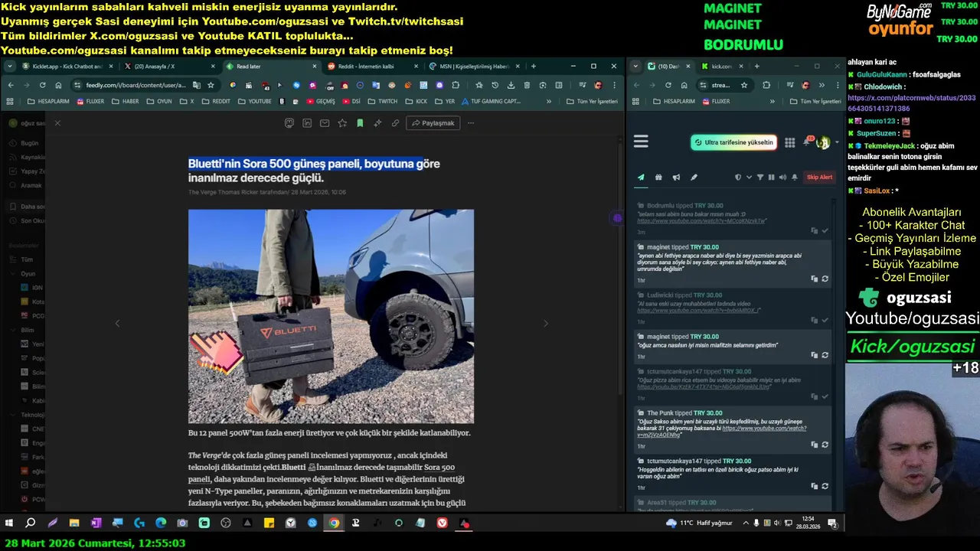Open the Windows Start menu
This screenshot has width=980, height=551.
pos(9,523)
